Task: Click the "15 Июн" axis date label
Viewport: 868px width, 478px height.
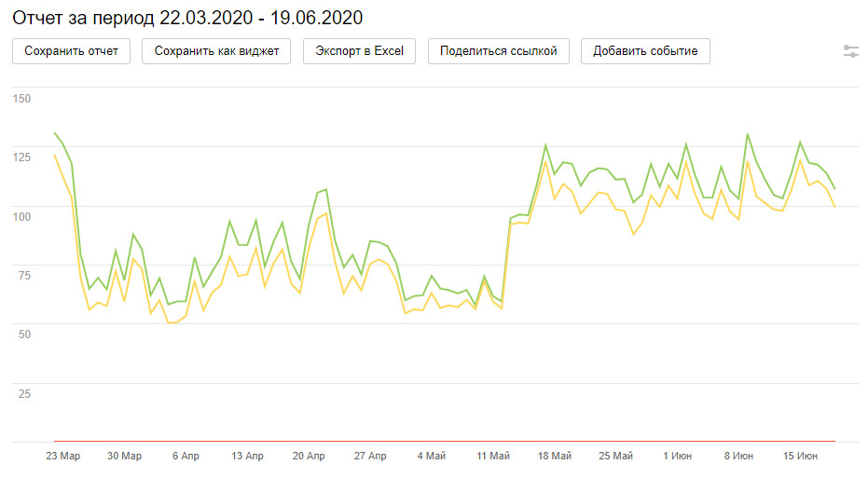Action: pos(801,457)
